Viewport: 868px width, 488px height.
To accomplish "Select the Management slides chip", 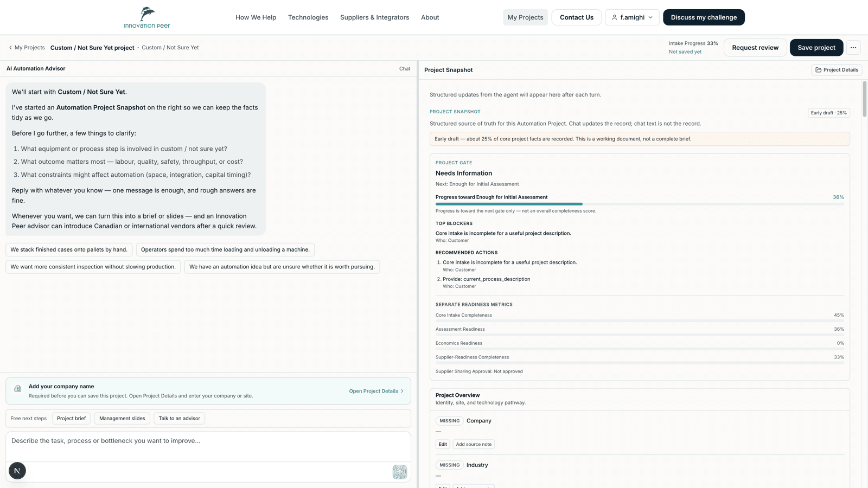I will point(122,419).
